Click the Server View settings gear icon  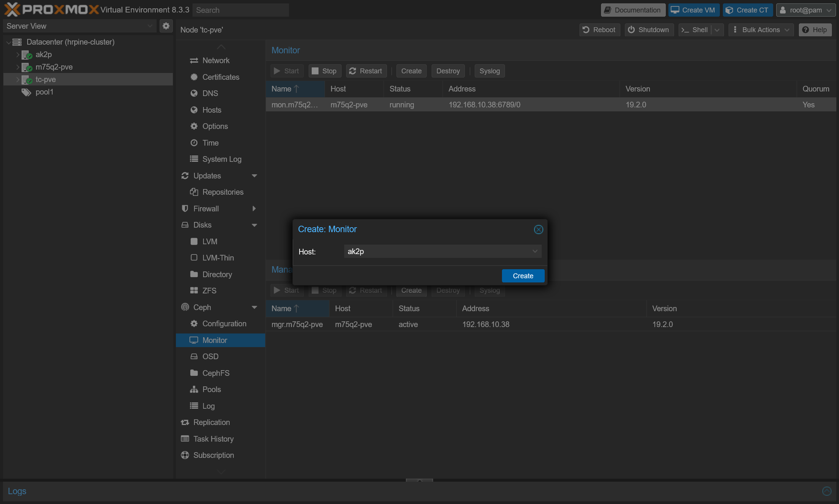point(166,26)
